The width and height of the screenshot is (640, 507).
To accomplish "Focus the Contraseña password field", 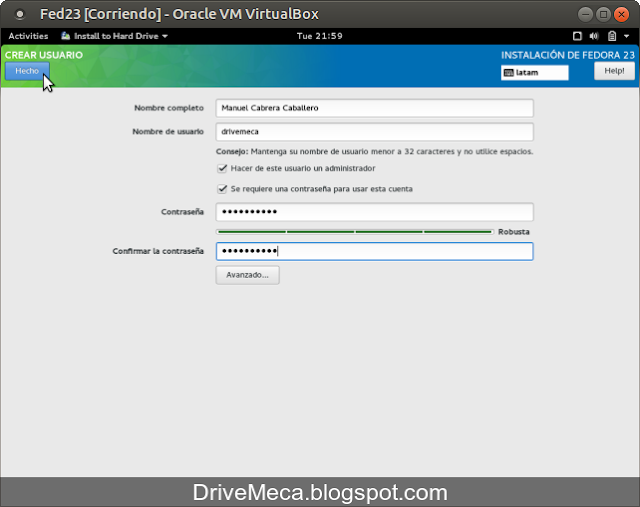I will click(x=374, y=212).
